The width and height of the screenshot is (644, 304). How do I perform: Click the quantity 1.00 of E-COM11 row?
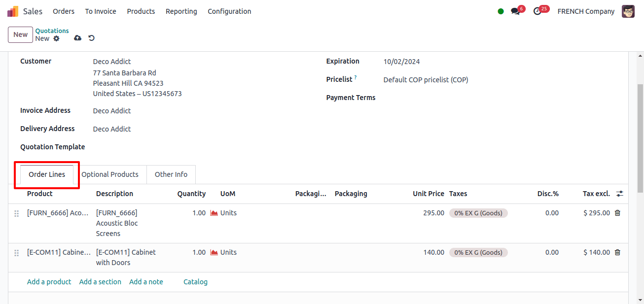coord(199,252)
